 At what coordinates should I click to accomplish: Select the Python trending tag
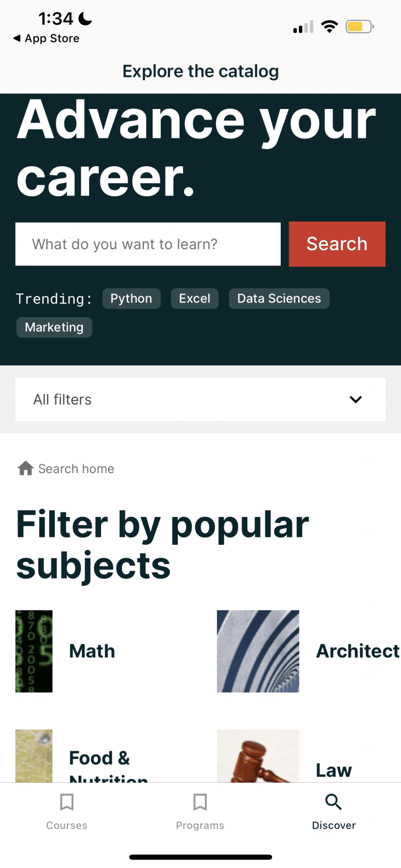pyautogui.click(x=131, y=298)
